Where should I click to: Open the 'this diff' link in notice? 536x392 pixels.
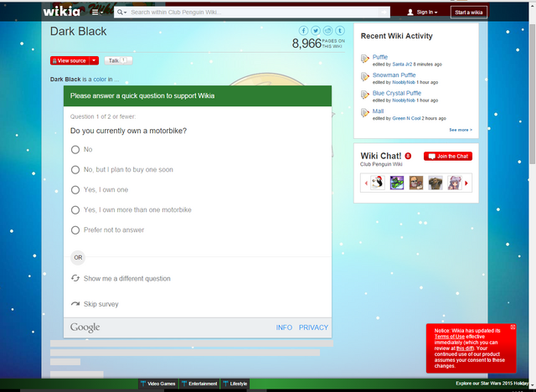[x=465, y=348]
